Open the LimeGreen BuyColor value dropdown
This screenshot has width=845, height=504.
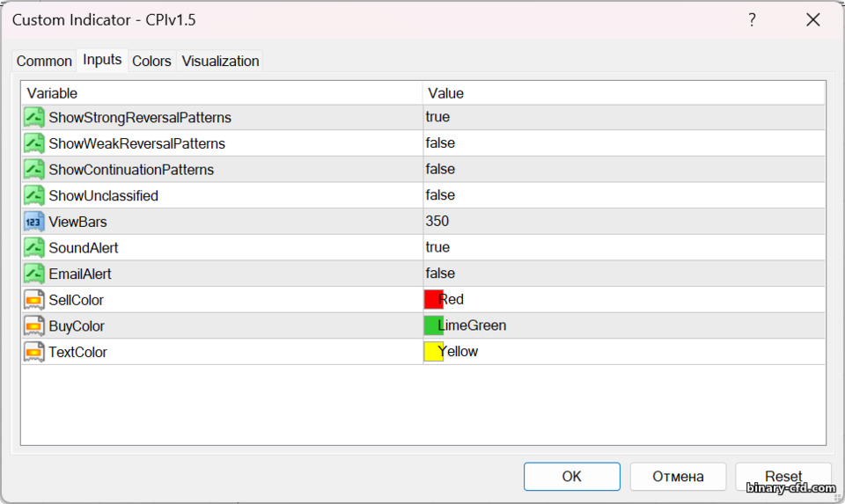(624, 325)
